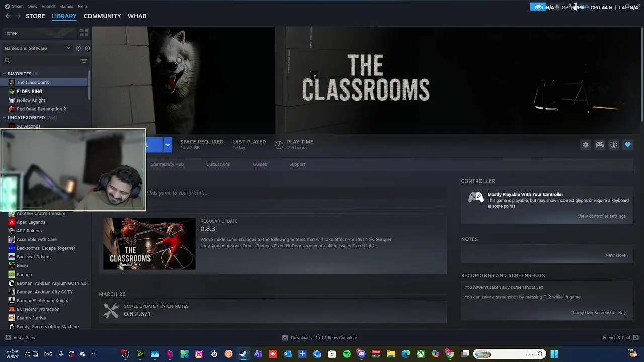Open Microsoft Edge from the taskbar
The height and width of the screenshot is (362, 644).
[x=406, y=354]
